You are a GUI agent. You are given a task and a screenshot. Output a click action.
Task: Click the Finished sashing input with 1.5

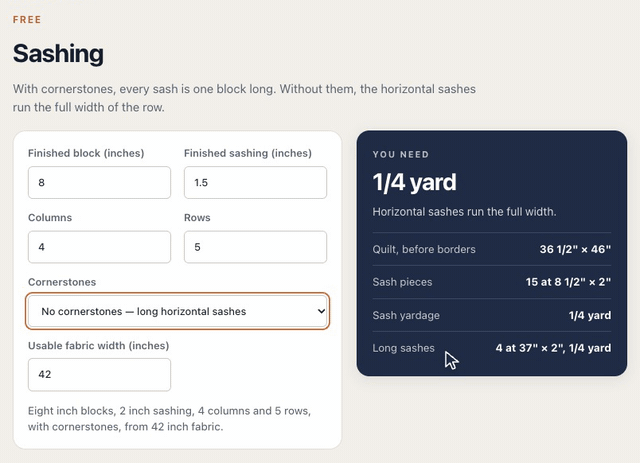coord(255,183)
